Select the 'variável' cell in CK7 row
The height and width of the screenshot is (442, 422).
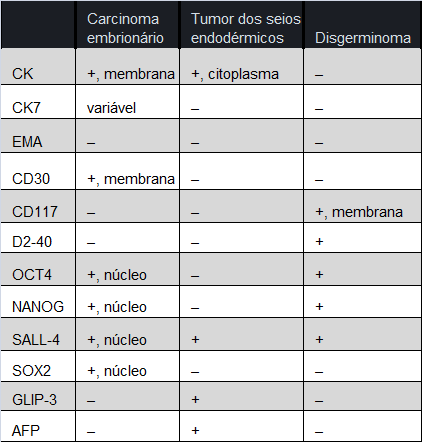111,108
